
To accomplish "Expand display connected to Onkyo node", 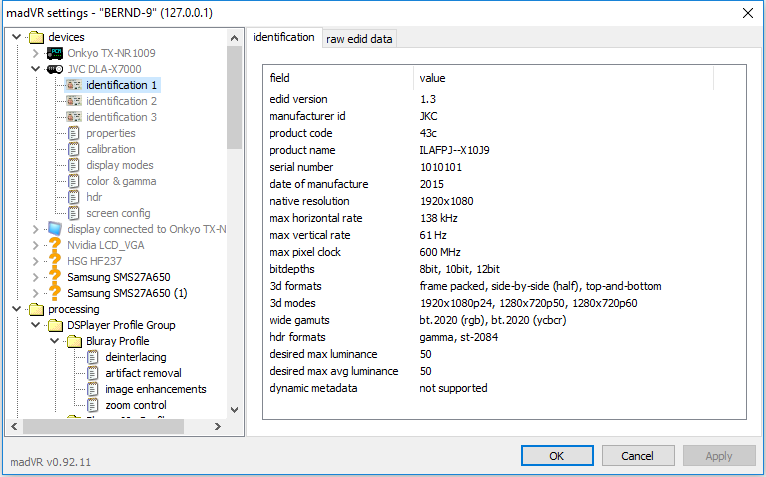I will coord(35,229).
